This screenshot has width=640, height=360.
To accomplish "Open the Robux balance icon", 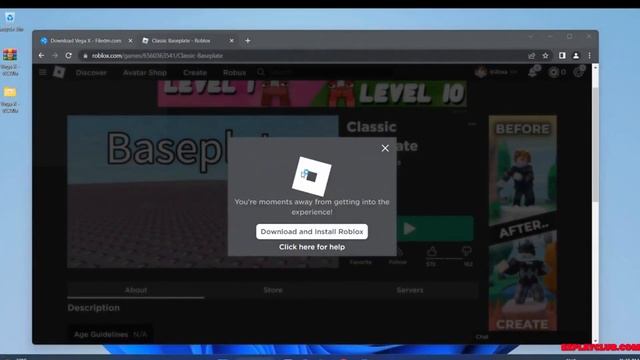I will (554, 72).
